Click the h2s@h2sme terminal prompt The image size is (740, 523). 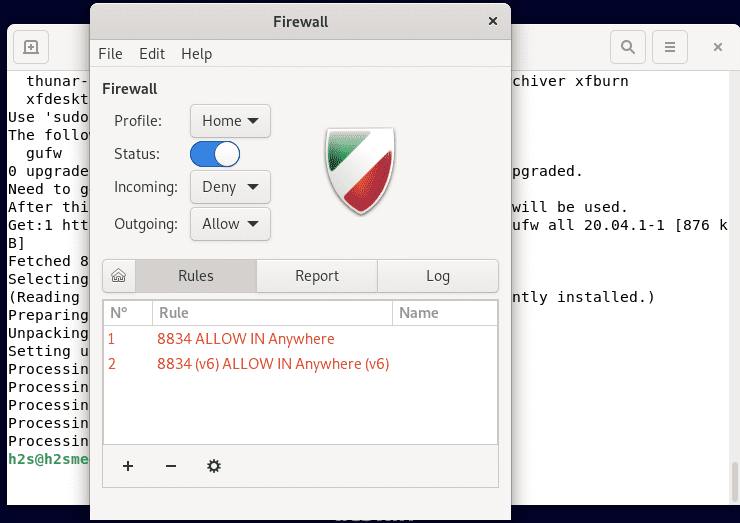point(48,459)
